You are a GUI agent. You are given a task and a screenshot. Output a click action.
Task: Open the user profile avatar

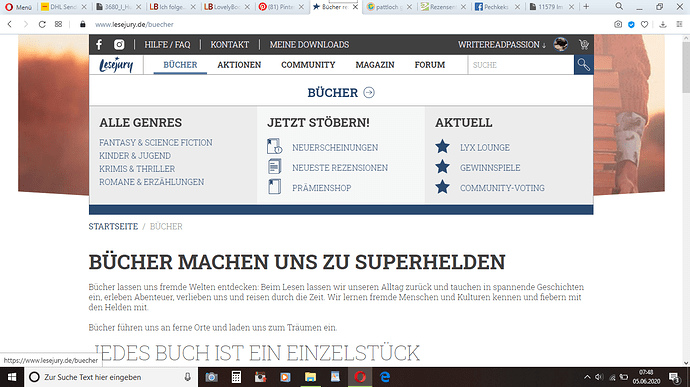coord(561,44)
